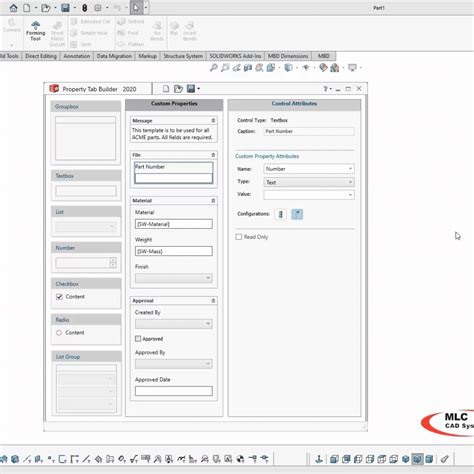Switch to the Markup tab
Screen dimensions: 474x474
click(147, 56)
